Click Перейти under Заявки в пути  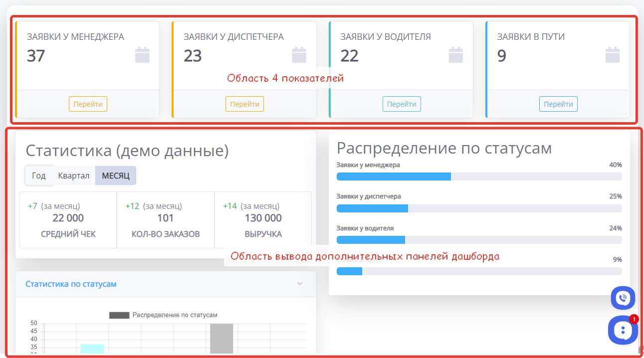point(558,104)
